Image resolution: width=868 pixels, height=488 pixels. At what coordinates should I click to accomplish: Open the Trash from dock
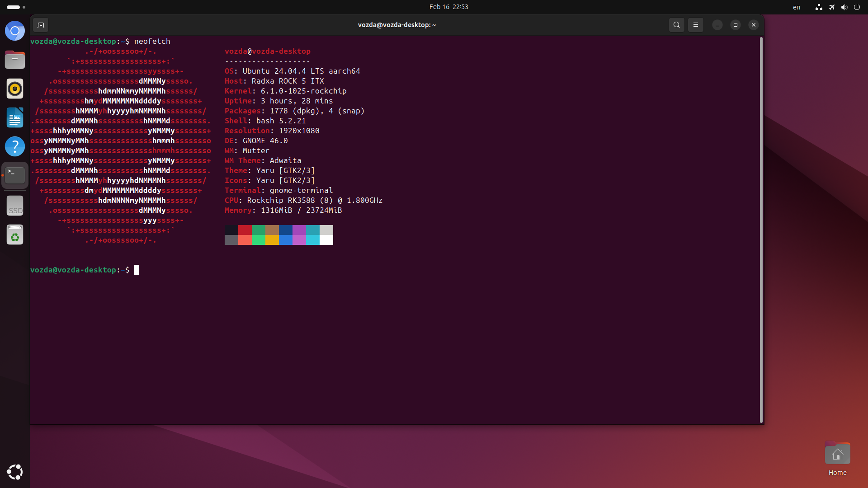(x=15, y=235)
